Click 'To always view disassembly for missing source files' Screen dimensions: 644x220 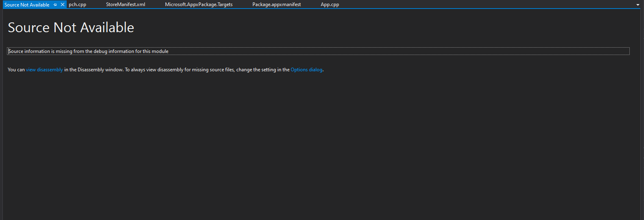tap(179, 70)
